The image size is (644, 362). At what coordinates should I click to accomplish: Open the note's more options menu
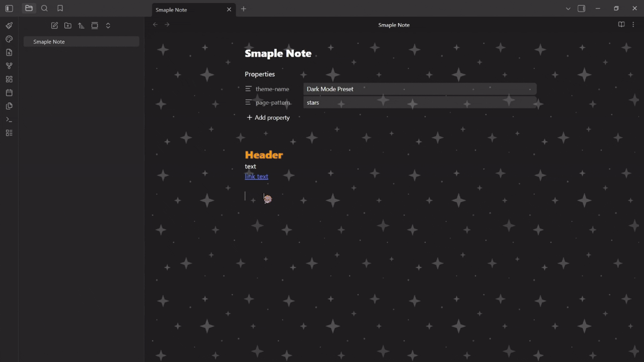tap(633, 24)
